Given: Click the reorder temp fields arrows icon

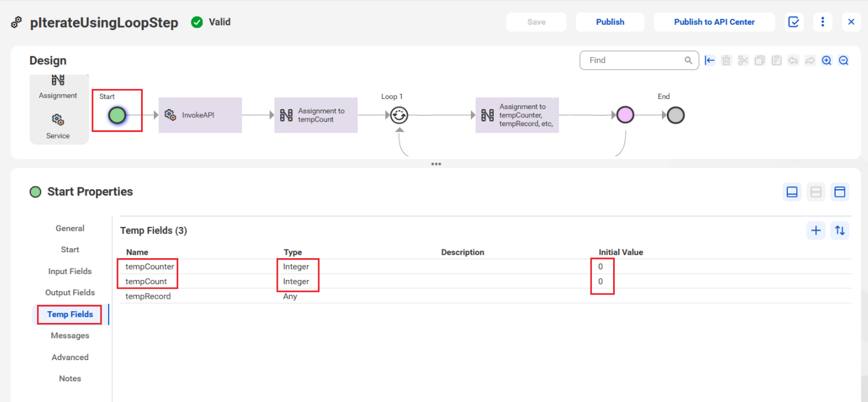Looking at the screenshot, I should click(840, 230).
